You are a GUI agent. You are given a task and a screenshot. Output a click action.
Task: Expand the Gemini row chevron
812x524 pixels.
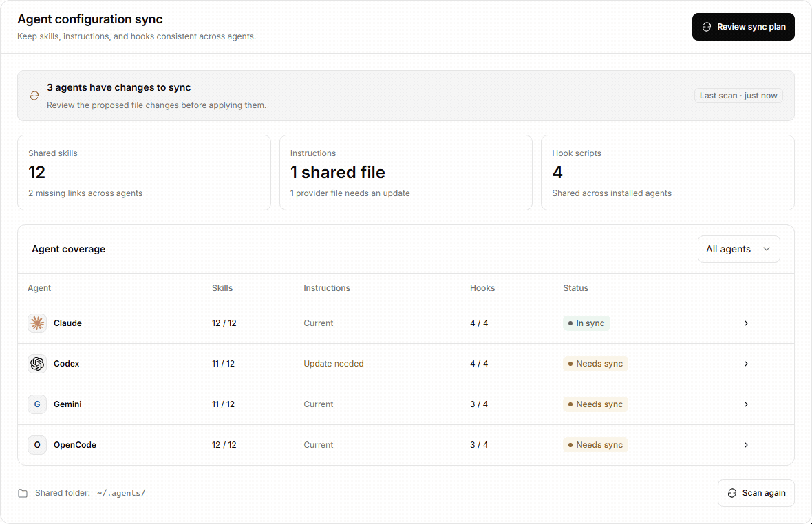pyautogui.click(x=746, y=404)
